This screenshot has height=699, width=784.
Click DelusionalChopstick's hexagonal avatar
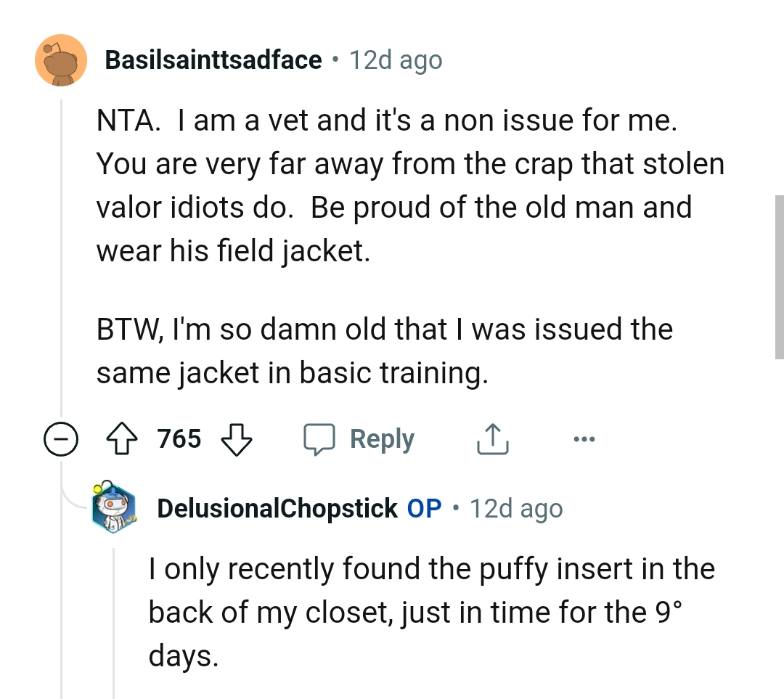coord(112,508)
